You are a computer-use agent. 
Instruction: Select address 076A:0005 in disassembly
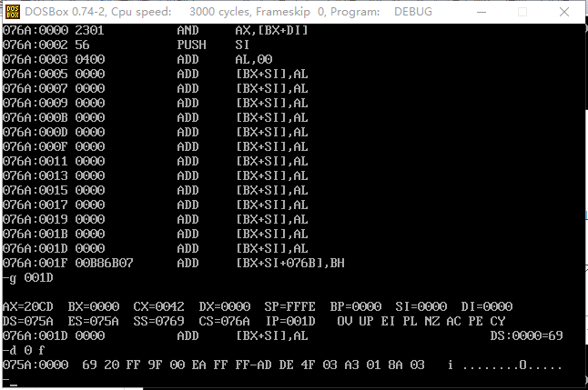(35, 75)
